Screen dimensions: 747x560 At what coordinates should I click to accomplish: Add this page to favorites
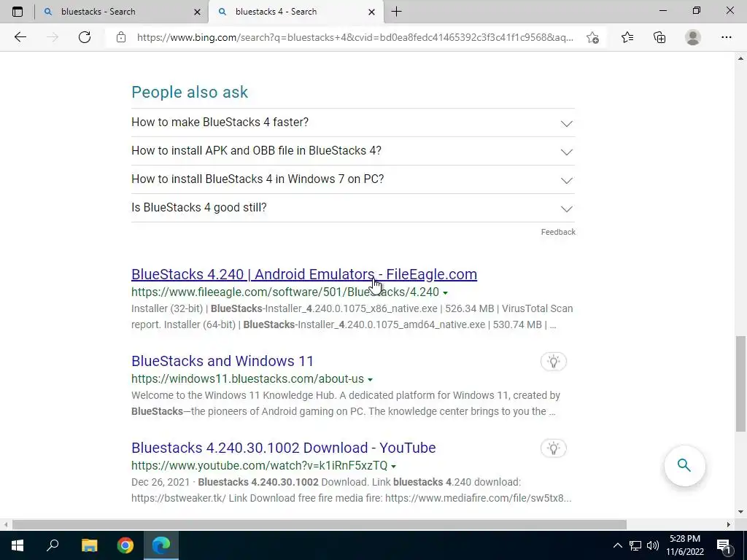[x=592, y=37]
